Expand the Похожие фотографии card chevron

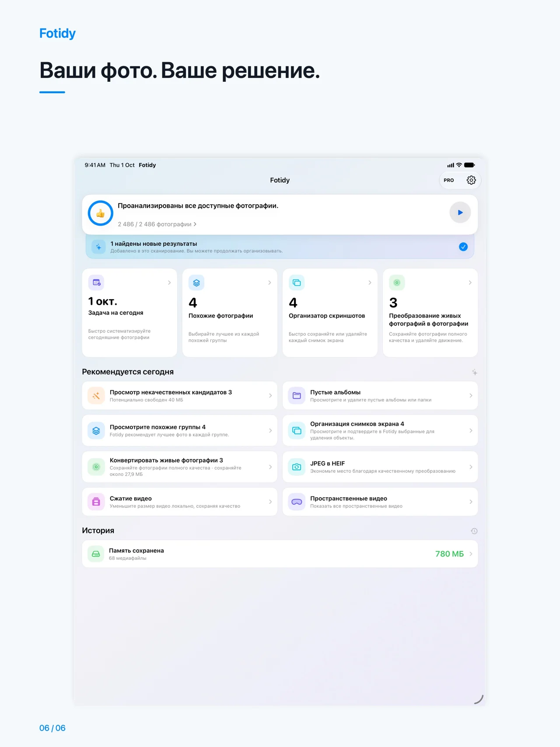pos(269,283)
